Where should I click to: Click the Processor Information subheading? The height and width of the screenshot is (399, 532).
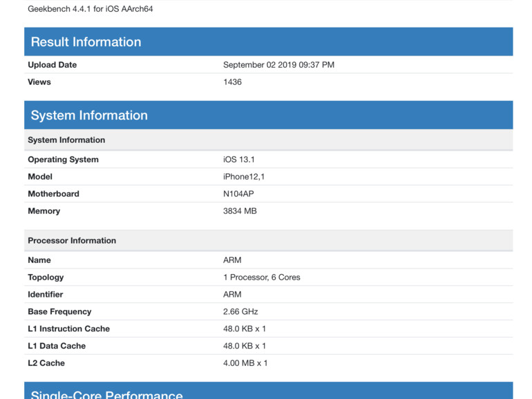tap(268, 240)
